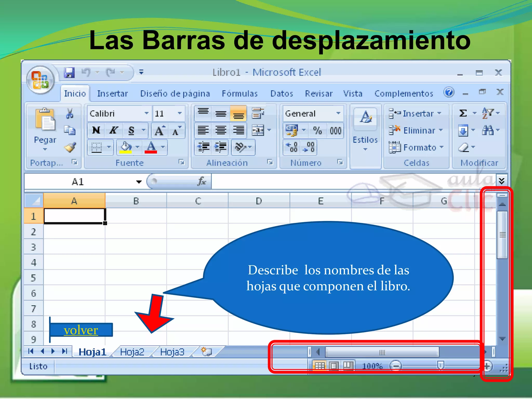Toggle underline S formatting
532x399 pixels.
tap(131, 130)
